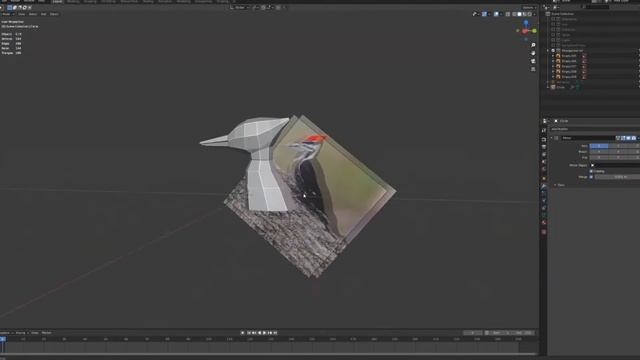The width and height of the screenshot is (640, 360).
Task: Switch to rendered viewport shading
Action: pyautogui.click(x=529, y=14)
